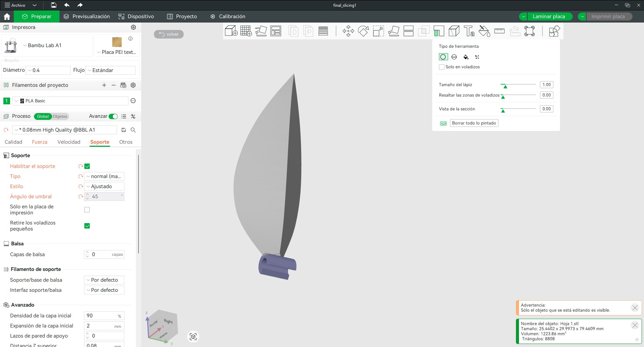
Task: Open the Bambu Lab A1 printer dropdown
Action: coord(47,45)
